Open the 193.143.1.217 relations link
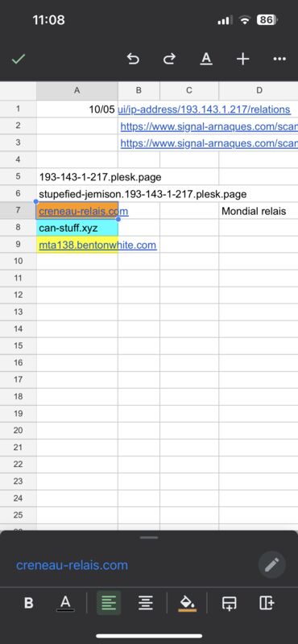The image size is (298, 644). pyautogui.click(x=205, y=109)
